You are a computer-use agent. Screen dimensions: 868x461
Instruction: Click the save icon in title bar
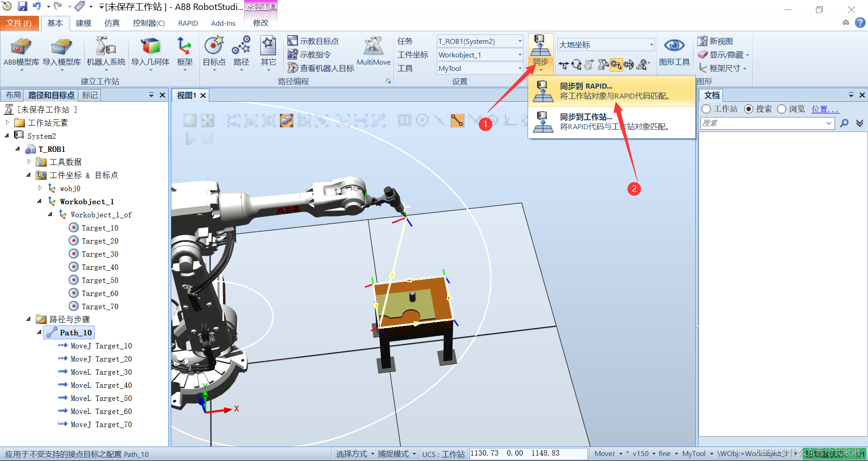22,6
